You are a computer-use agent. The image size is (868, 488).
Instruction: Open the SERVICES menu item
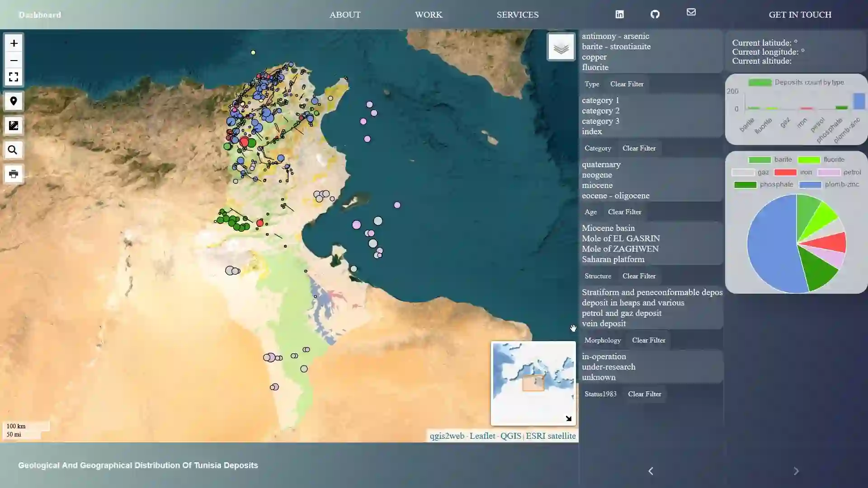click(x=518, y=15)
